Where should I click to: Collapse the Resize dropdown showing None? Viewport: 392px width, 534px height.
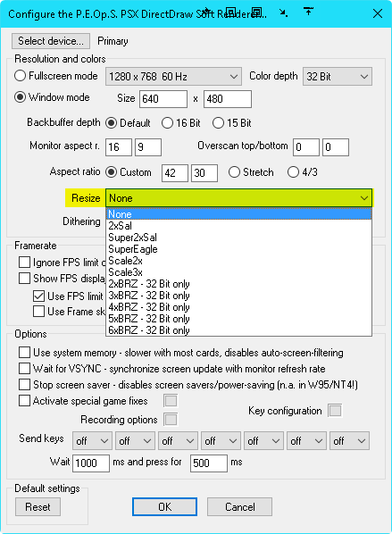click(238, 198)
